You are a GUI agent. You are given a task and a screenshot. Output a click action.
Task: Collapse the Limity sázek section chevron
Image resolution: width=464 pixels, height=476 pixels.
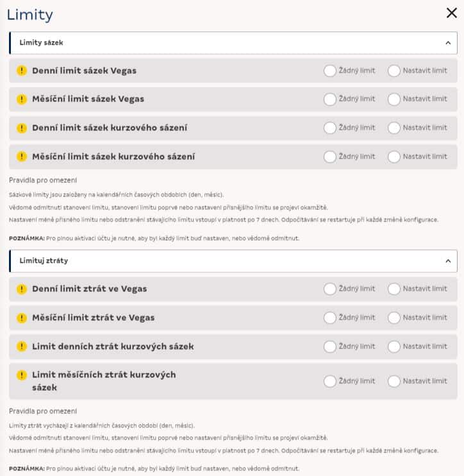tap(448, 43)
